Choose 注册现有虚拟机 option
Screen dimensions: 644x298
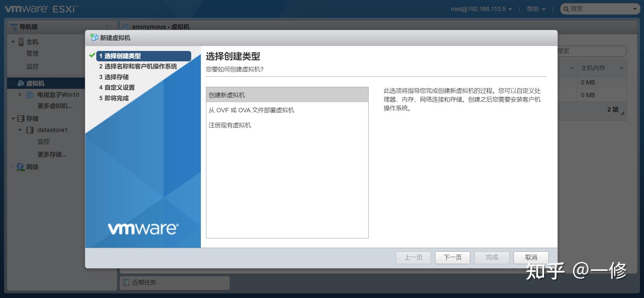tap(287, 125)
